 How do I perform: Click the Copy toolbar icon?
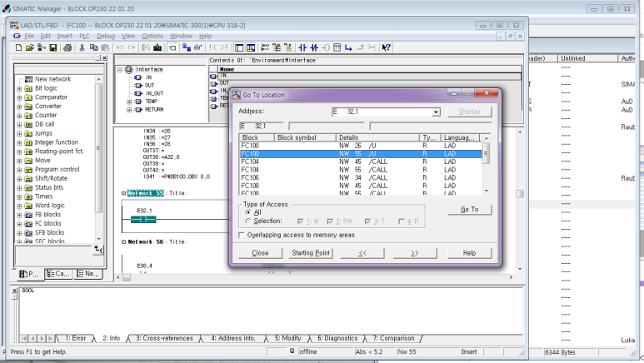click(x=94, y=47)
